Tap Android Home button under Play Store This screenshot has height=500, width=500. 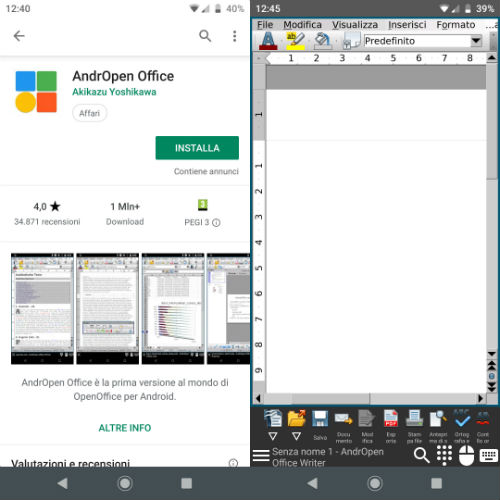click(x=125, y=483)
